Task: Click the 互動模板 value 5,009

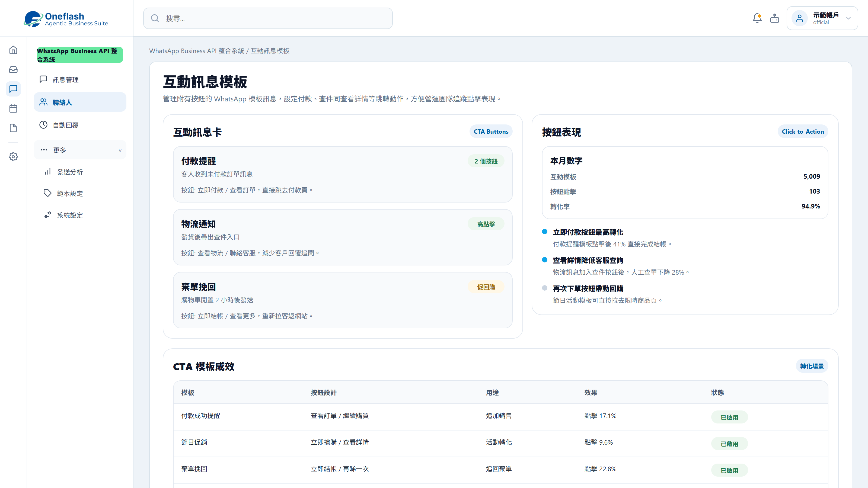Action: (811, 176)
